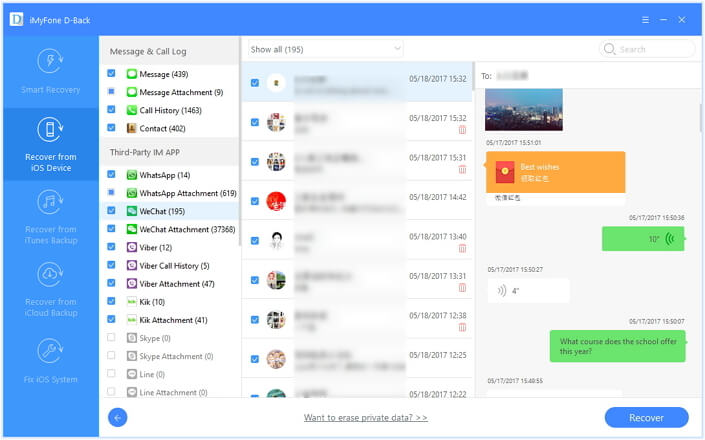The image size is (705, 440).
Task: Select the Kik Attachment (41) category
Action: [x=169, y=320]
